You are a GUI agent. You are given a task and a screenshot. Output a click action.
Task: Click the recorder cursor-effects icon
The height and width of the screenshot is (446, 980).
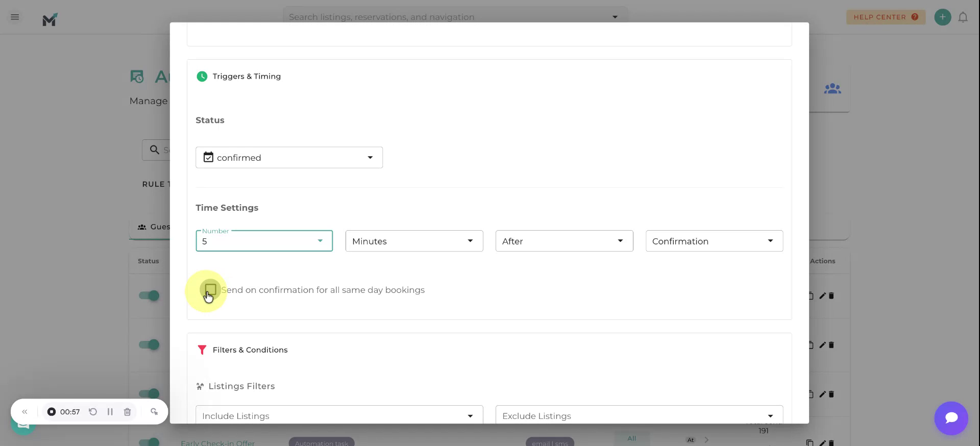pos(154,412)
